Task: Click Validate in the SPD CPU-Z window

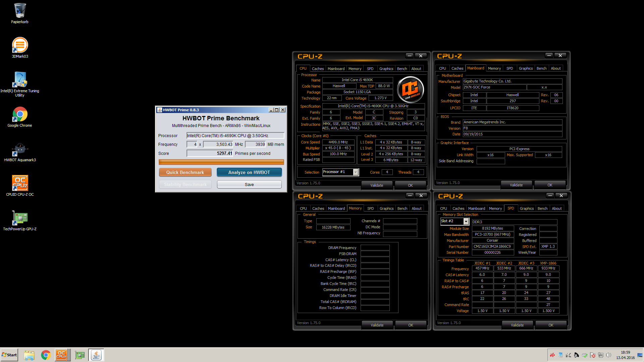Action: [517, 325]
